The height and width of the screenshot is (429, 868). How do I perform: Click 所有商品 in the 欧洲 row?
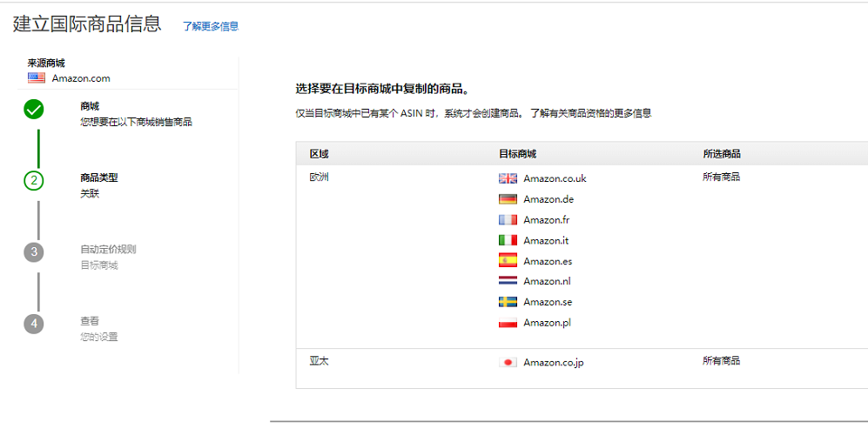(722, 178)
